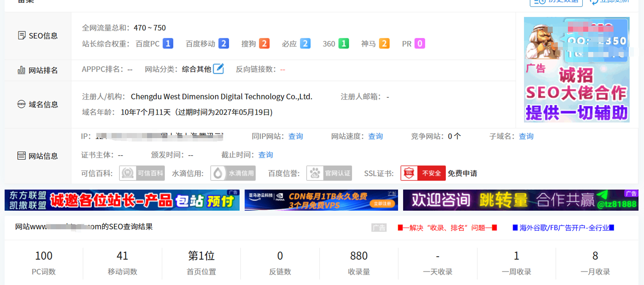Click the 必应 weight badge 2
Image resolution: width=644 pixels, height=285 pixels.
click(305, 44)
